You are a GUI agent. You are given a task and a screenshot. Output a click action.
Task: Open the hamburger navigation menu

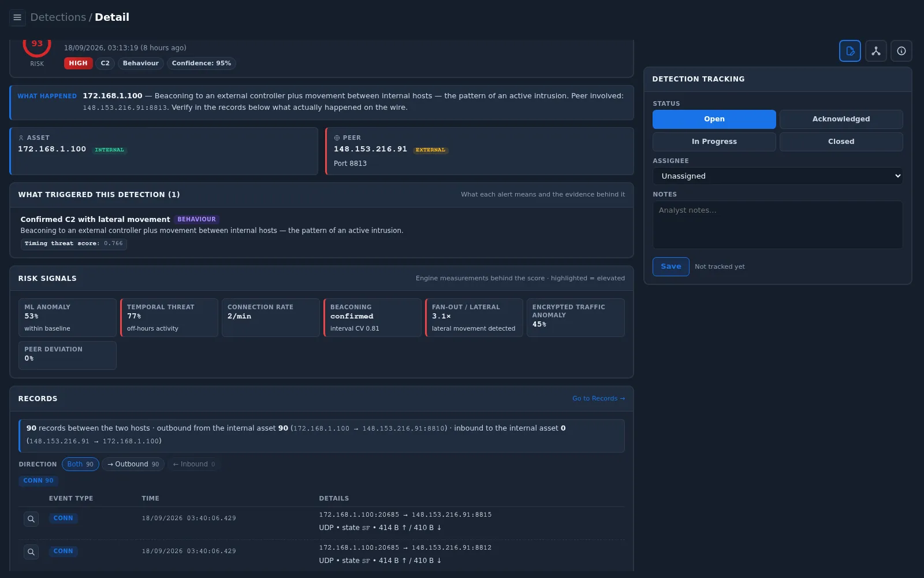point(17,17)
